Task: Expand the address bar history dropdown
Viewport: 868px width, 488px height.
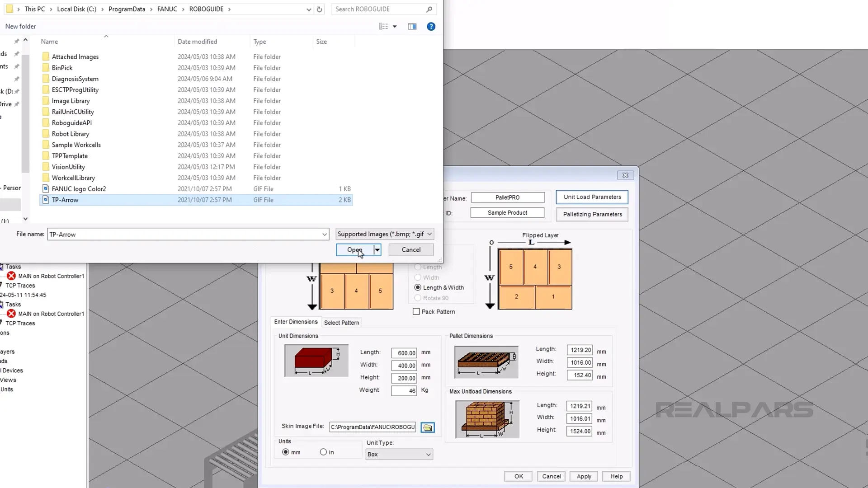Action: click(x=309, y=9)
